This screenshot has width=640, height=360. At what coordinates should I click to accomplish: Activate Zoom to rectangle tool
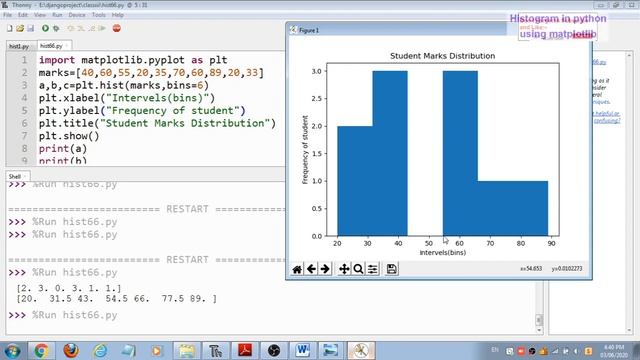[358, 269]
